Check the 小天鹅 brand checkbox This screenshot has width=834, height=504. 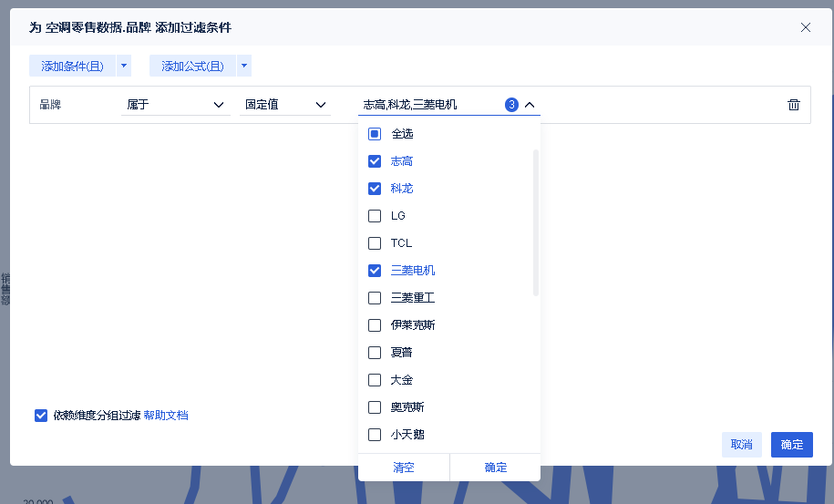[375, 435]
